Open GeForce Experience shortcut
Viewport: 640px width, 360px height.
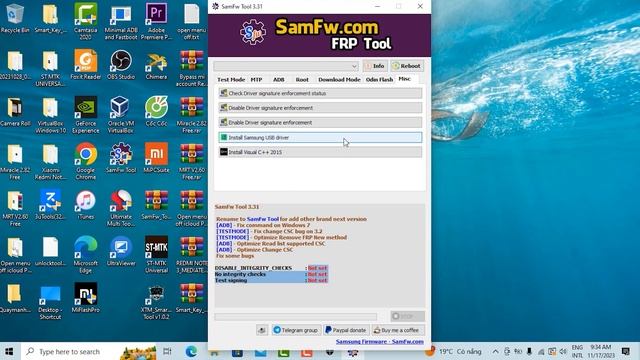tap(86, 115)
